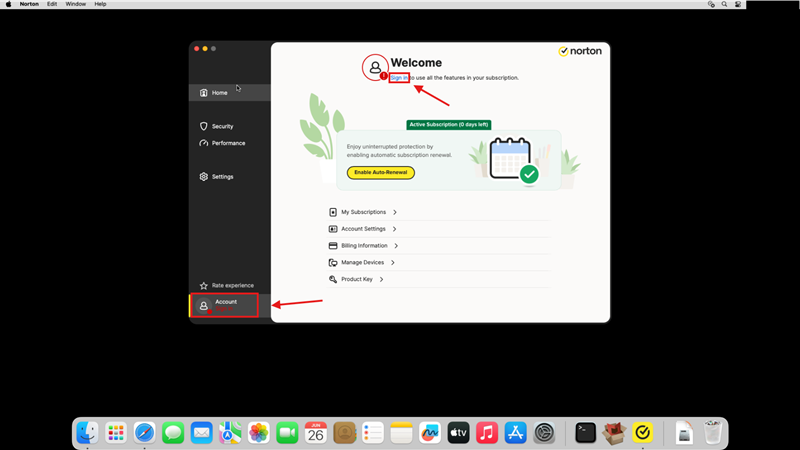Click the yellow minimize window button
Screen dimensions: 800x450
(x=205, y=48)
